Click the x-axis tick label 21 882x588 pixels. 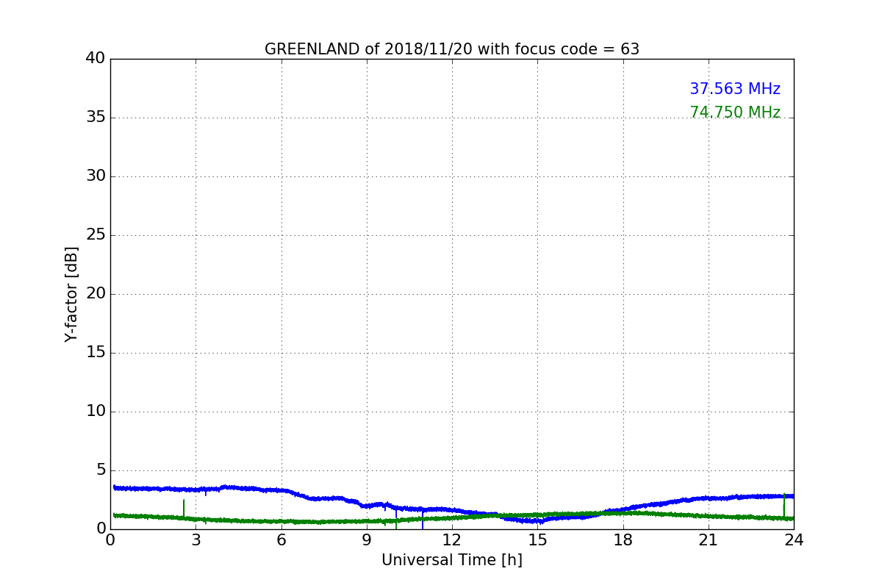click(709, 540)
